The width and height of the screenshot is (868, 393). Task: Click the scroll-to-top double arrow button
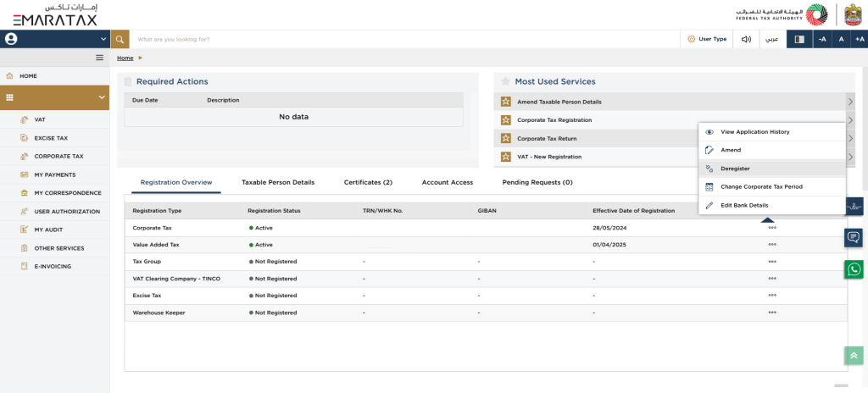(x=854, y=356)
